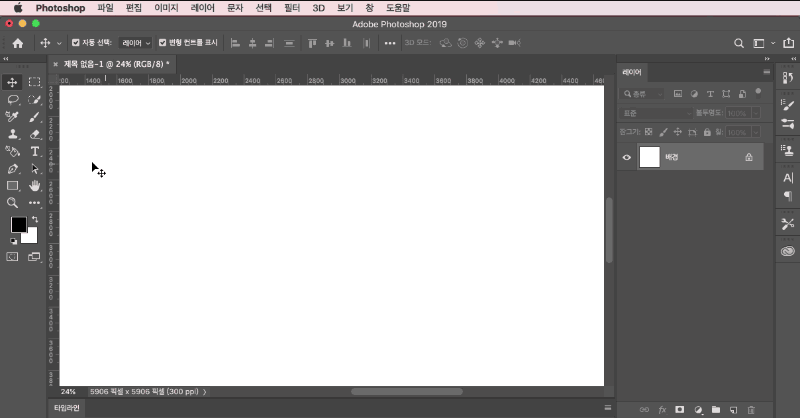The width and height of the screenshot is (800, 418).
Task: Open the 파일 menu
Action: click(106, 8)
